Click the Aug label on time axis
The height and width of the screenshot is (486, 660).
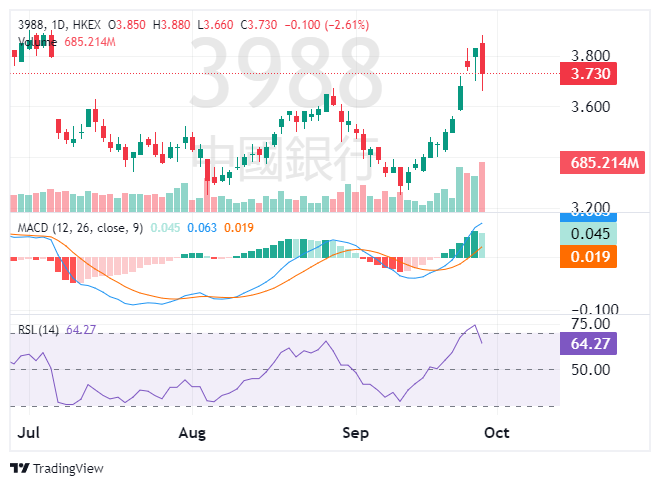pos(191,433)
